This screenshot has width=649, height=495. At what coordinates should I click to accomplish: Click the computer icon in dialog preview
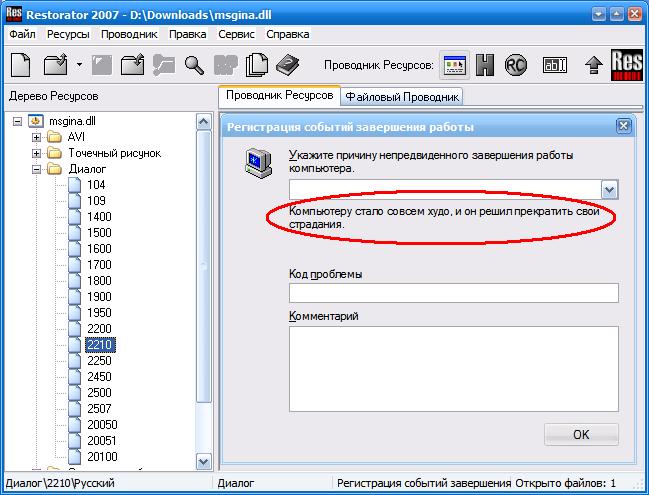(258, 163)
